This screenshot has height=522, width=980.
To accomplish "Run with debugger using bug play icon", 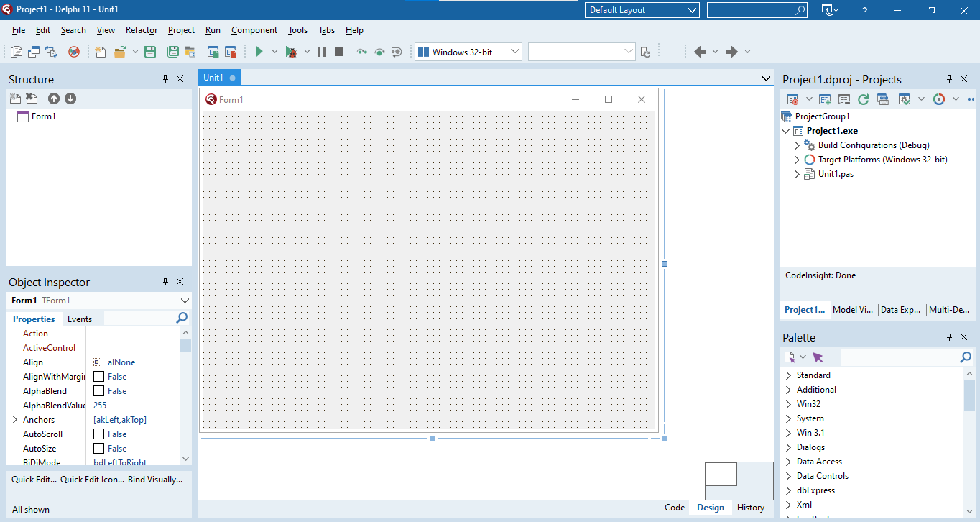I will click(291, 52).
